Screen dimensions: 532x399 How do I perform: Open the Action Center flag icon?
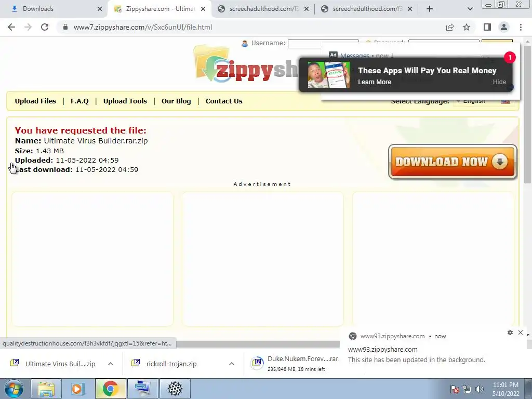(455, 389)
